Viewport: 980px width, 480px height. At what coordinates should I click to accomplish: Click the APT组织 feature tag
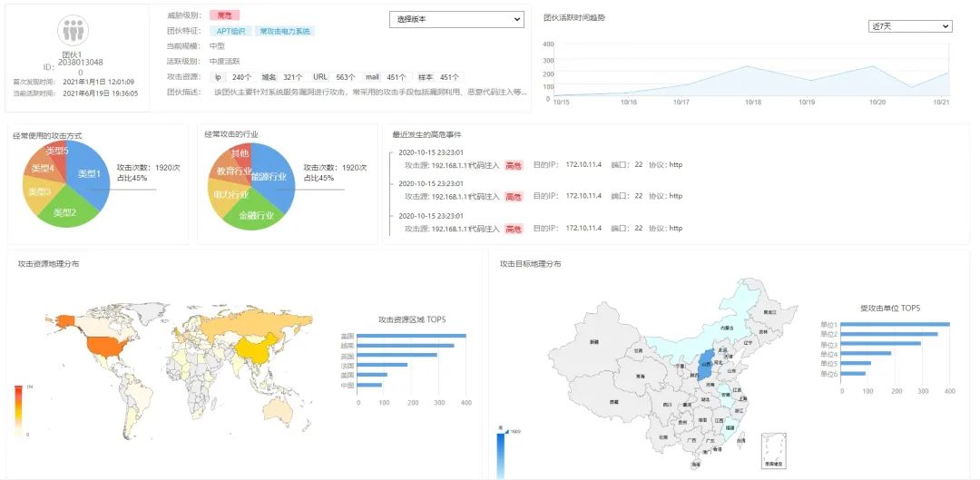coord(230,31)
